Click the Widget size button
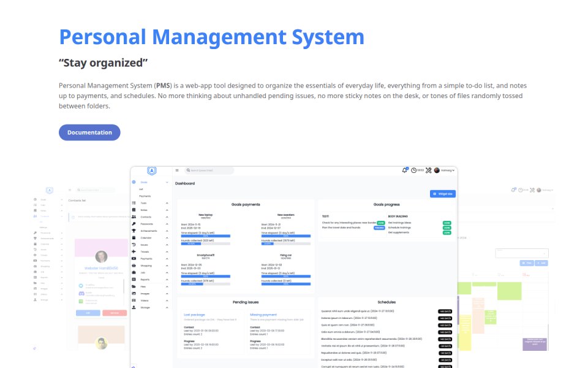The height and width of the screenshot is (368, 588). 443,194
